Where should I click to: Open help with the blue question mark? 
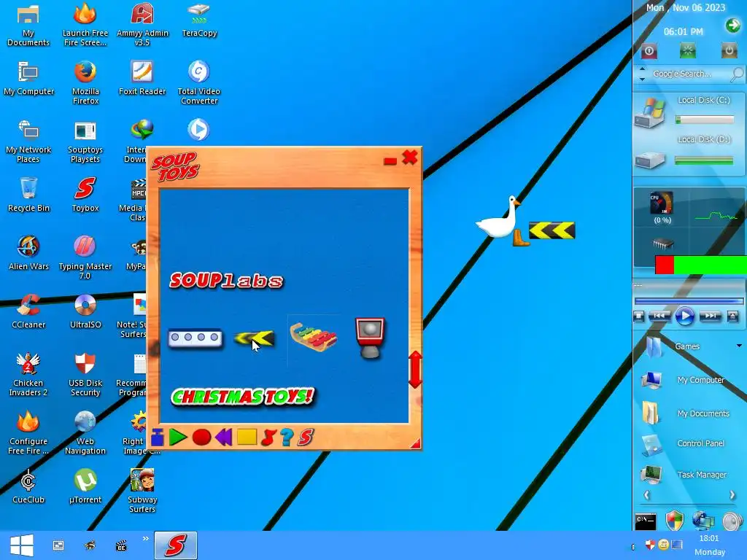coord(287,437)
